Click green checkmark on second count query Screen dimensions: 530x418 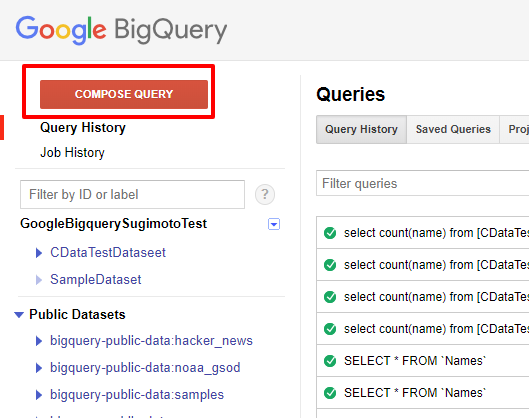[330, 265]
